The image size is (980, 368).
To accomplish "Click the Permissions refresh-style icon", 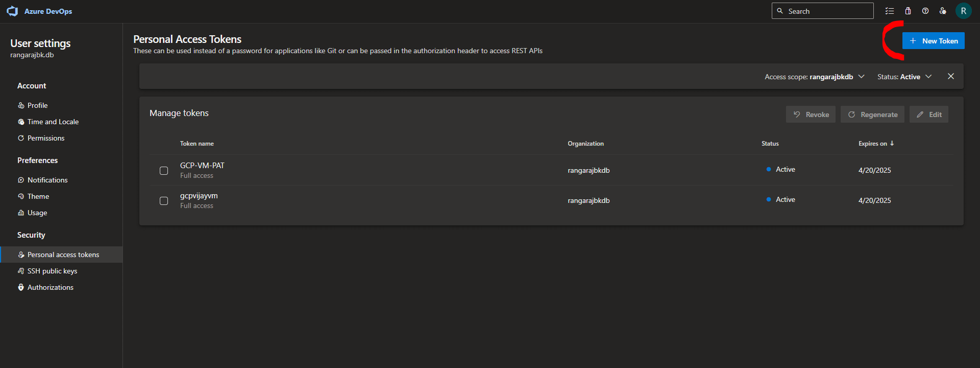I will [x=21, y=138].
